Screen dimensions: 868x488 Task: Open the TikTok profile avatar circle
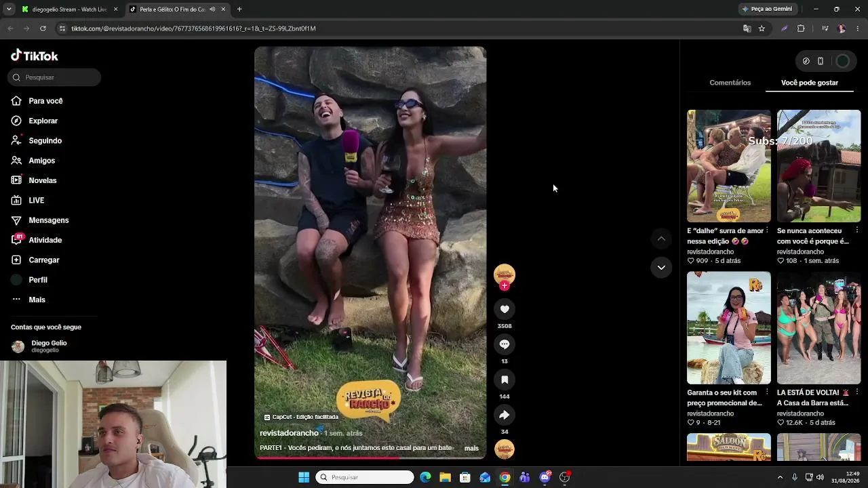[x=842, y=61]
